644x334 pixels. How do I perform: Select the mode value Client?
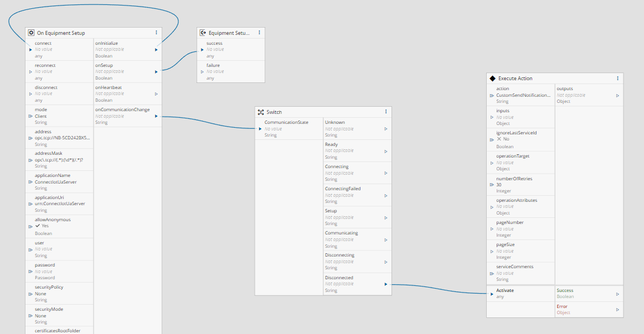pyautogui.click(x=40, y=116)
